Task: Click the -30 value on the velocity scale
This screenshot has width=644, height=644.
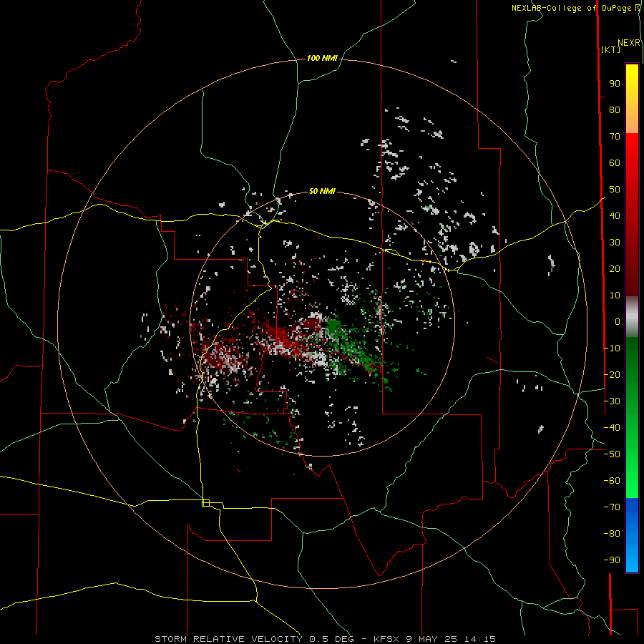Action: [x=612, y=401]
